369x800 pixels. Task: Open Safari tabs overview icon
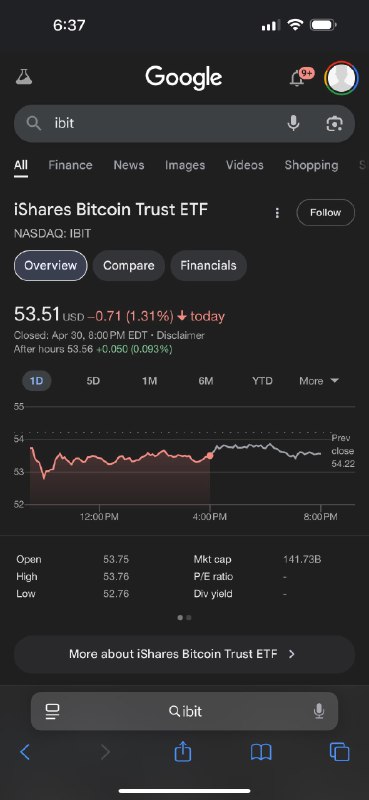pyautogui.click(x=339, y=752)
